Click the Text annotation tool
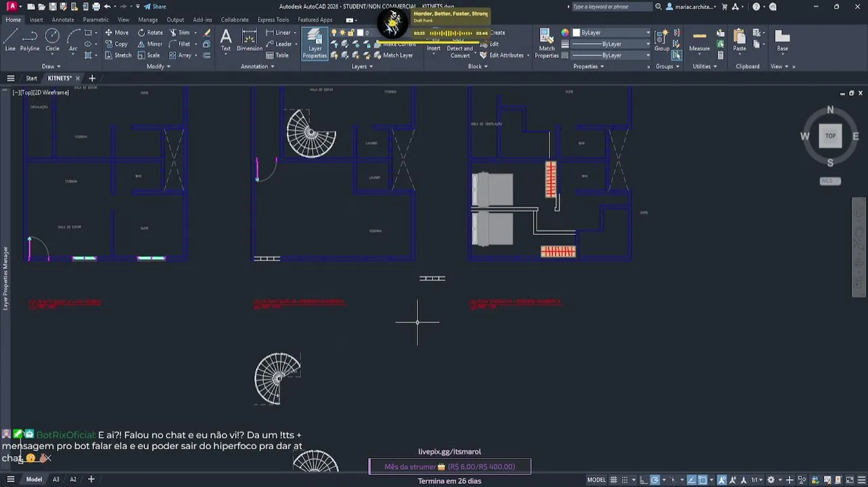The height and width of the screenshot is (487, 868). point(226,40)
